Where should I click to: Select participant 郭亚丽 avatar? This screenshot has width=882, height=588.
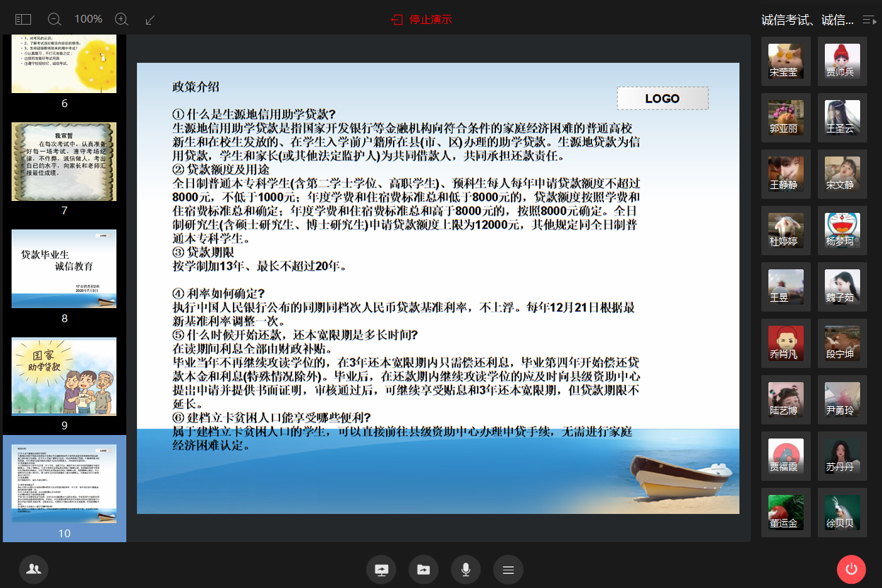[x=786, y=118]
